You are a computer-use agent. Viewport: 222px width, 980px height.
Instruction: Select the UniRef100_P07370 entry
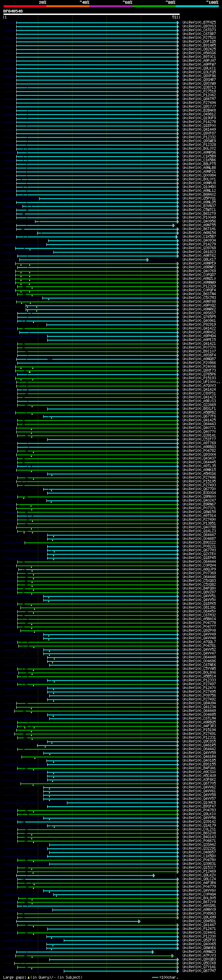pos(199,347)
